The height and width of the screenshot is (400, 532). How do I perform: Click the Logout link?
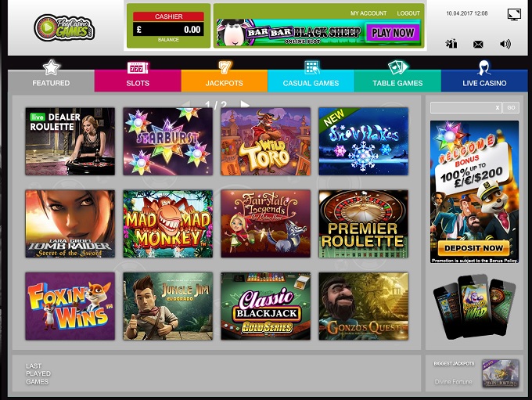point(408,13)
